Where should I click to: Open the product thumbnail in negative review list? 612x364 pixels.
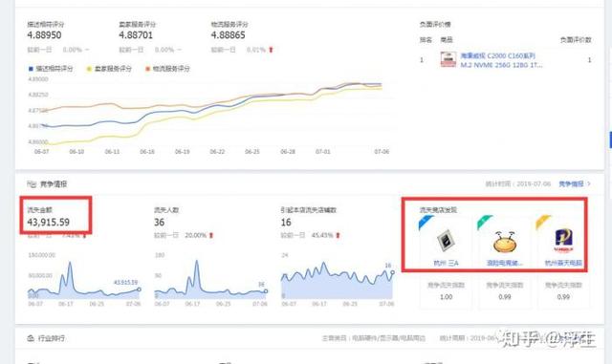(x=448, y=59)
